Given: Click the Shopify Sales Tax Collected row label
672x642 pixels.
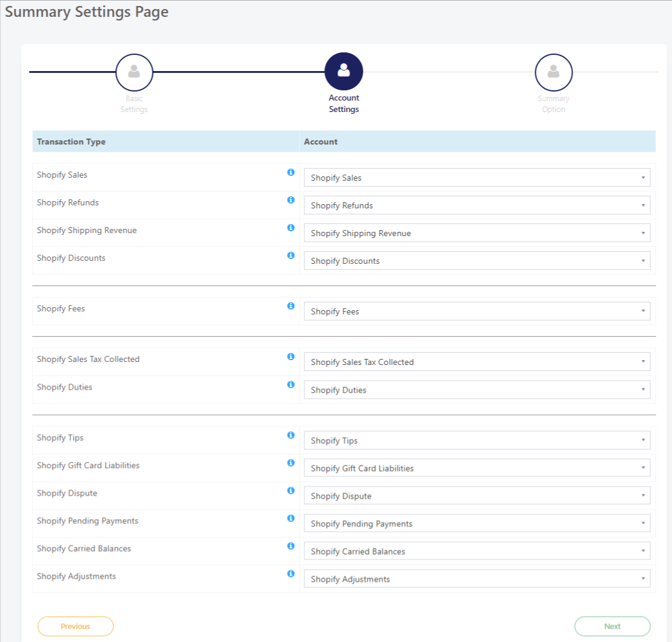Looking at the screenshot, I should tap(88, 360).
